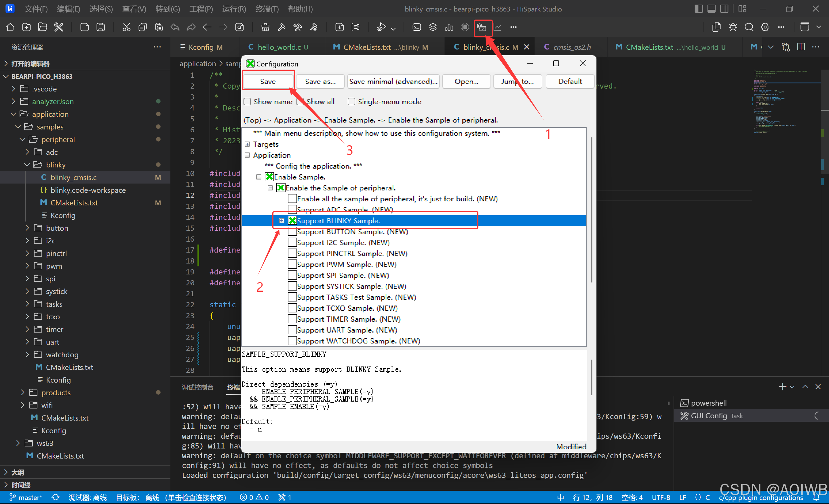
Task: Click the download/flash program icon
Action: click(x=339, y=27)
